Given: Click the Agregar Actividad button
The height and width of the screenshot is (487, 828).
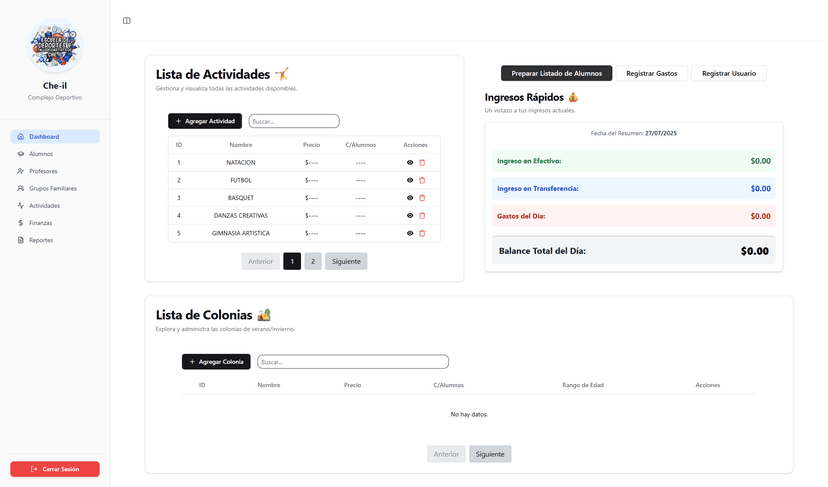Looking at the screenshot, I should tap(205, 121).
